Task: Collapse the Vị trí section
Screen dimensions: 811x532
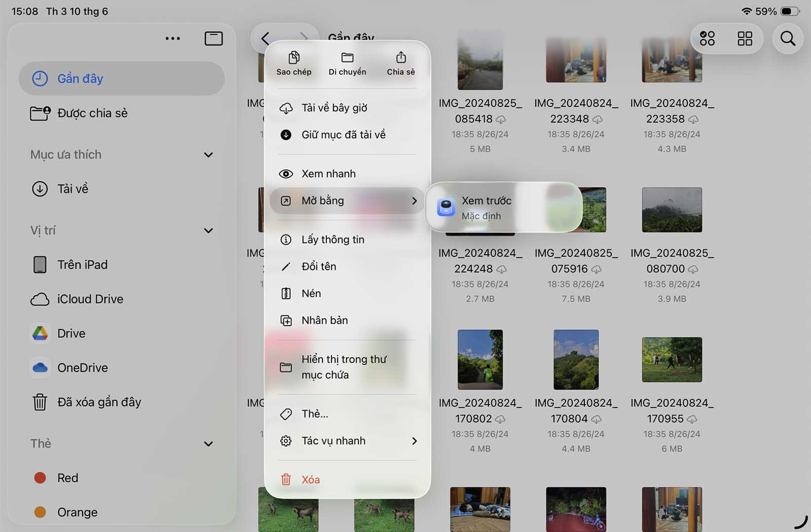Action: (208, 231)
